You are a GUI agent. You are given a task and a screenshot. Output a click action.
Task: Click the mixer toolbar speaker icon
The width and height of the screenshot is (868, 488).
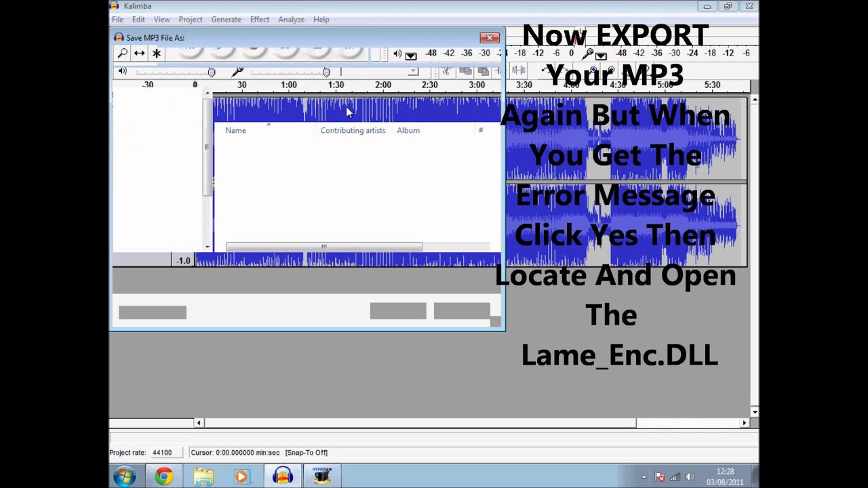(x=123, y=71)
